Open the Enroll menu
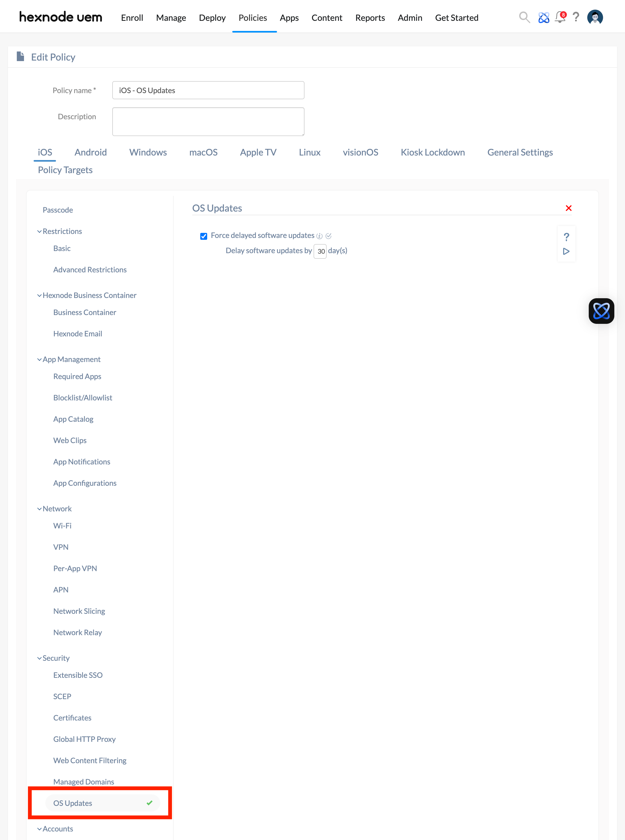This screenshot has width=625, height=840. pos(132,18)
